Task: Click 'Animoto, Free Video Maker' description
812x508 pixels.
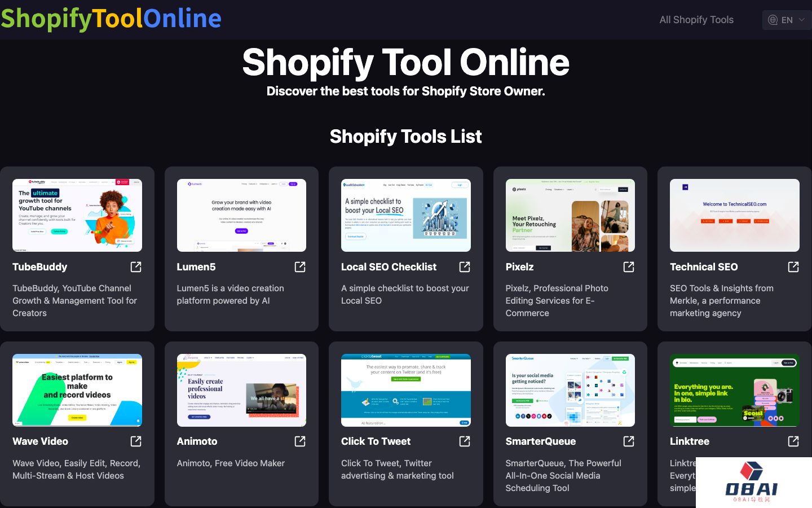Action: pyautogui.click(x=231, y=463)
